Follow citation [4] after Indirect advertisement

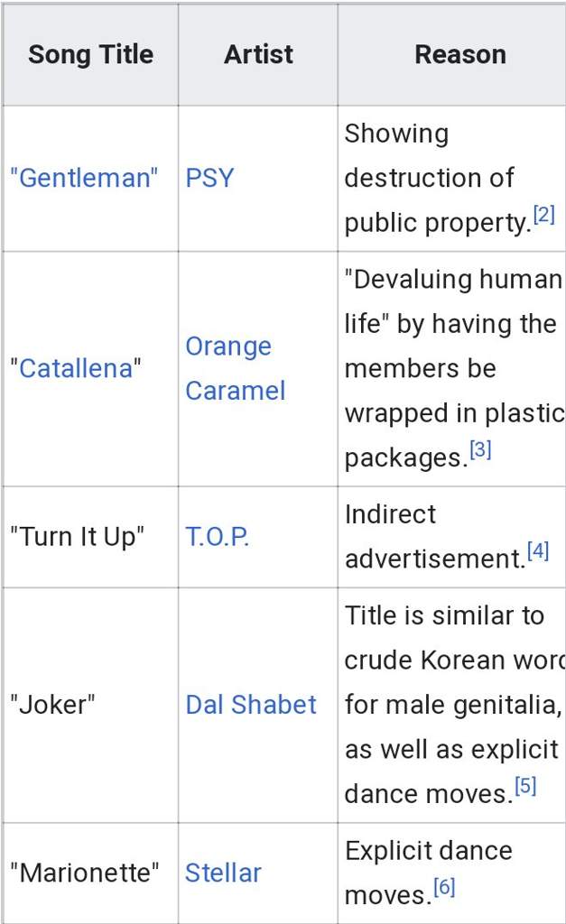pos(538,551)
